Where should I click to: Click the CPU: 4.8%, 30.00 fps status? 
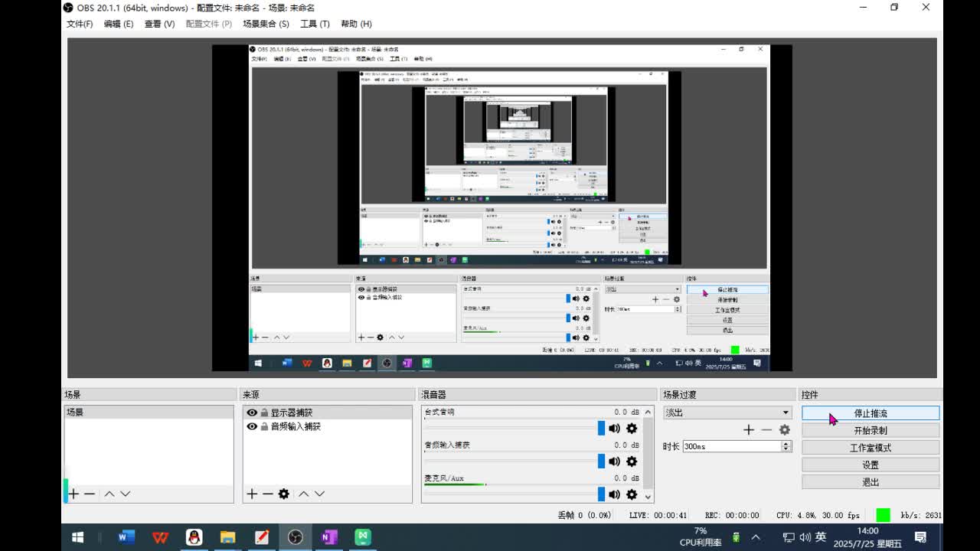click(818, 516)
